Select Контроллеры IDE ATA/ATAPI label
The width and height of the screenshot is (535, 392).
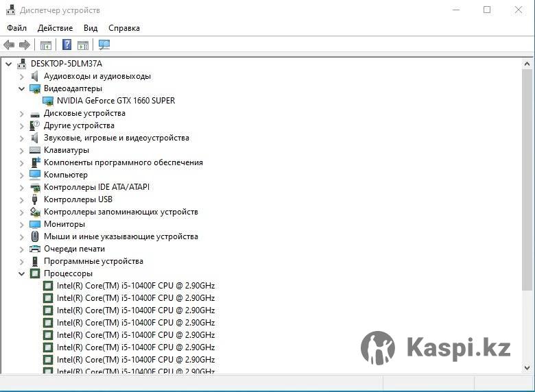(x=97, y=187)
